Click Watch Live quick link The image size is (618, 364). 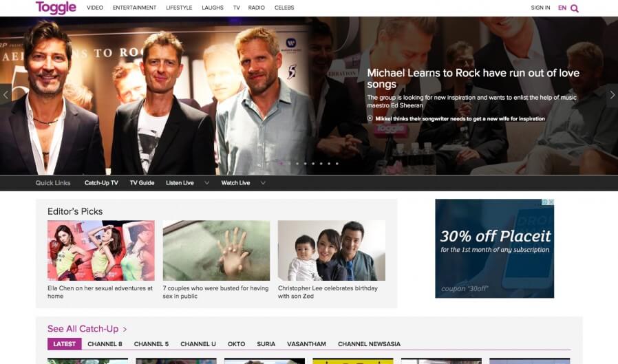235,183
